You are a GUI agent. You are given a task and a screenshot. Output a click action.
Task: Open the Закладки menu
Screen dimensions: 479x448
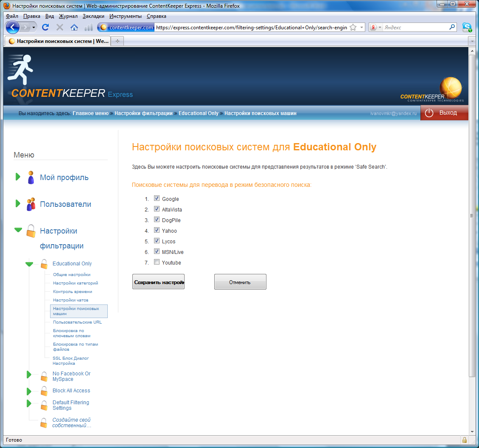(x=93, y=16)
